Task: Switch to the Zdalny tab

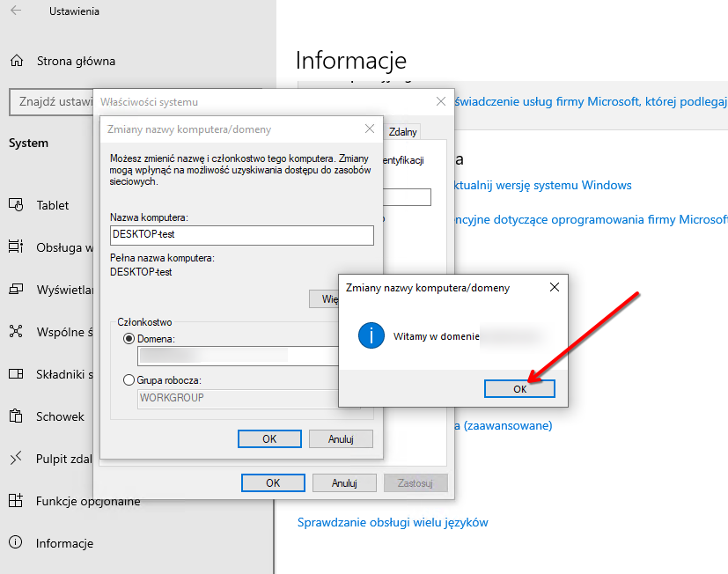Action: pyautogui.click(x=402, y=131)
